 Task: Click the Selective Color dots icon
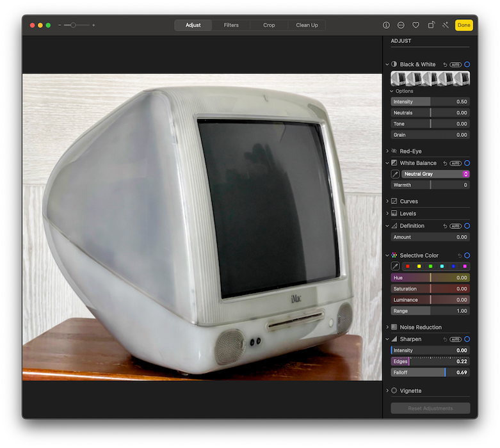pos(394,255)
